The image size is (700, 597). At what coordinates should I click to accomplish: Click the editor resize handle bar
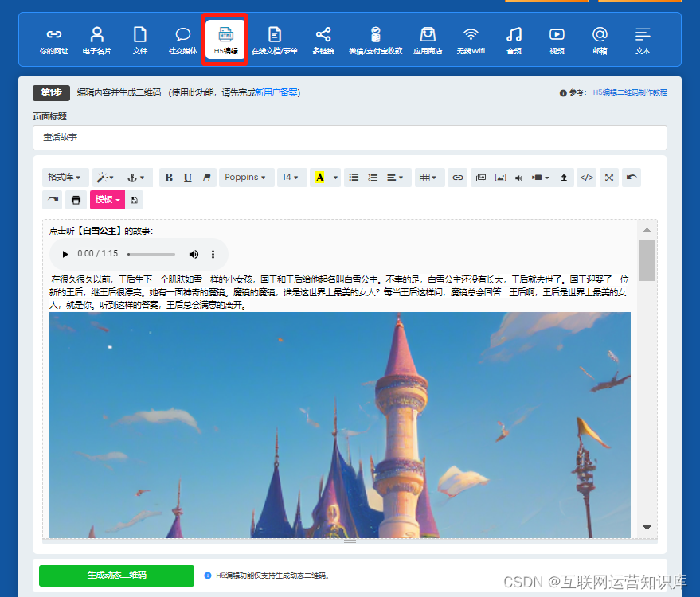coord(350,541)
